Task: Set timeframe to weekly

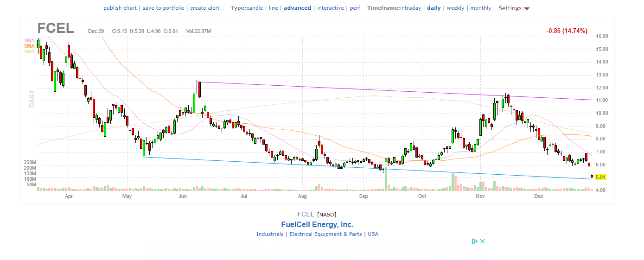Action: point(455,8)
